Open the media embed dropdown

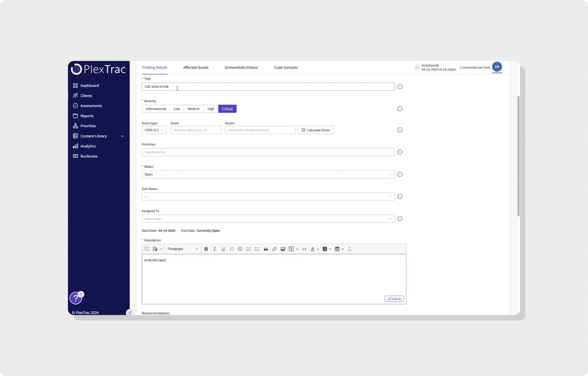click(293, 249)
